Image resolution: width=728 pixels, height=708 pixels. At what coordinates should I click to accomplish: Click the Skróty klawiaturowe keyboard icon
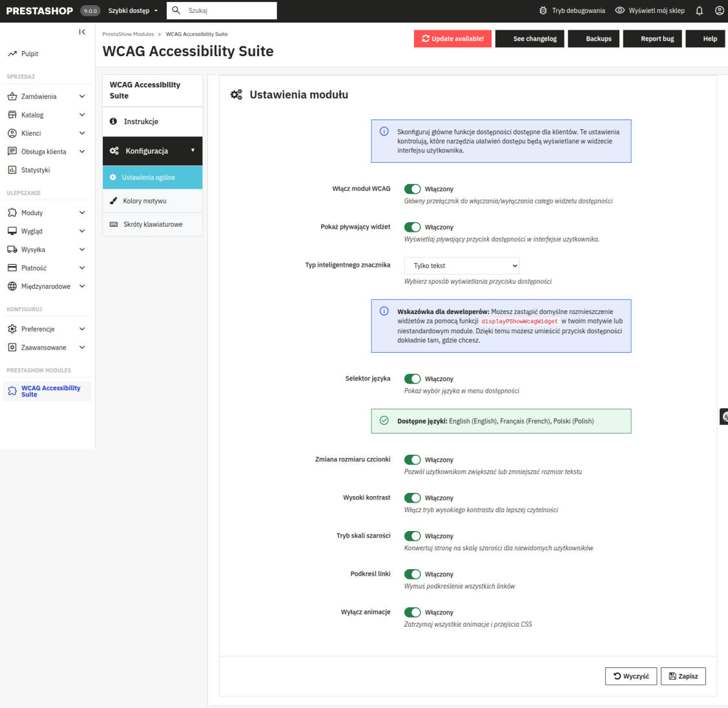(113, 224)
